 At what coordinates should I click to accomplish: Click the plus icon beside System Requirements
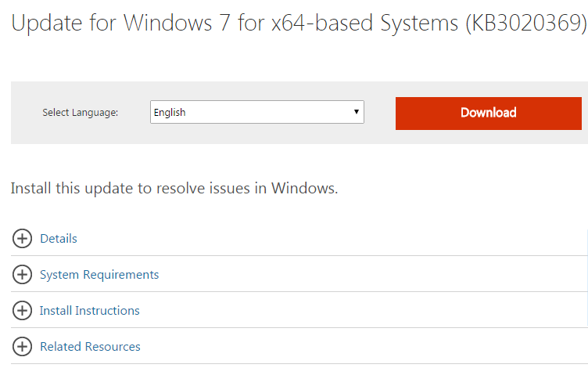click(x=22, y=275)
